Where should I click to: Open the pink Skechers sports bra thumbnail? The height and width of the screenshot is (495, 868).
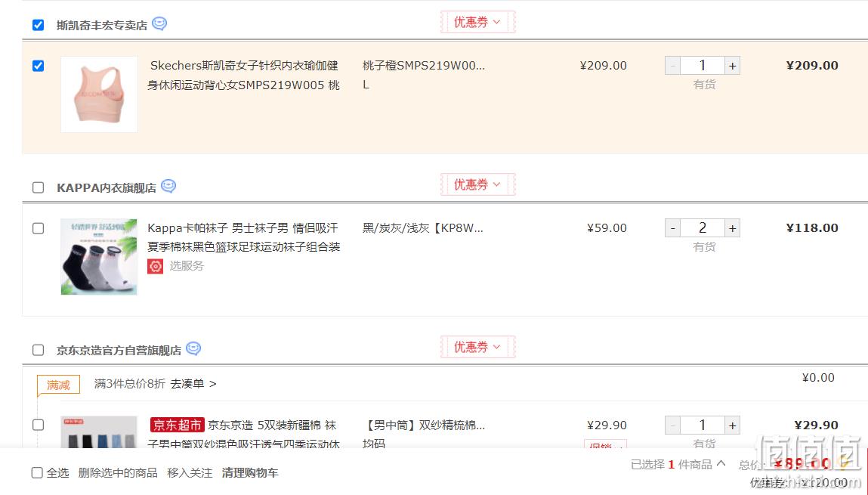99,94
